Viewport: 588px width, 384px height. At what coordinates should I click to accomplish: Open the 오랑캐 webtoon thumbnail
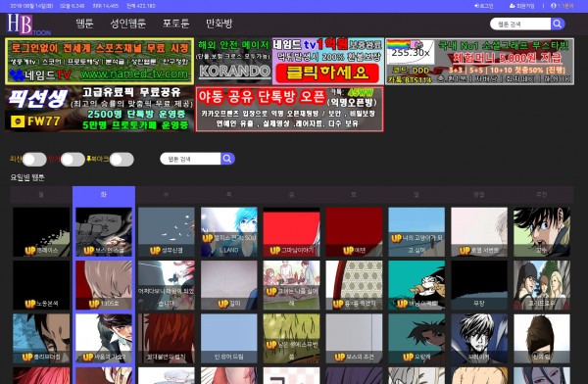click(x=416, y=339)
